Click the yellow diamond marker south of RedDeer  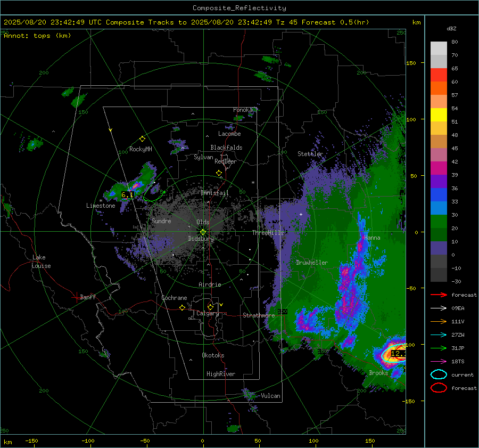coord(219,173)
